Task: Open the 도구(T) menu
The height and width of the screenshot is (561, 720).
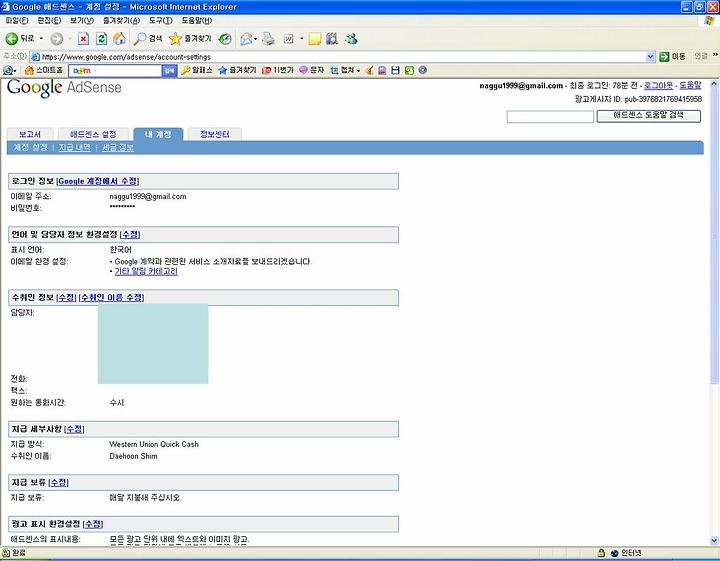Action: pyautogui.click(x=161, y=20)
